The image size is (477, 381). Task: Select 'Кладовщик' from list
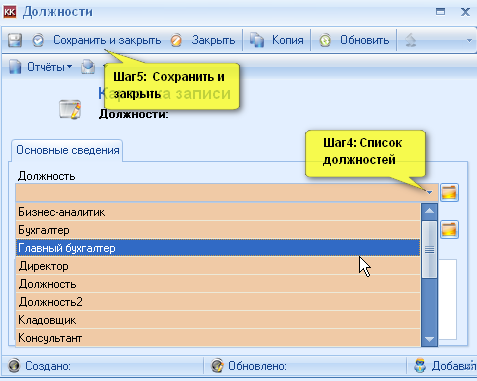[x=218, y=320]
